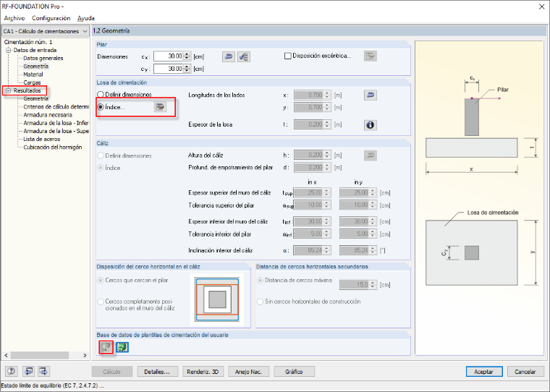Click the Cálculo button

[x=112, y=372]
